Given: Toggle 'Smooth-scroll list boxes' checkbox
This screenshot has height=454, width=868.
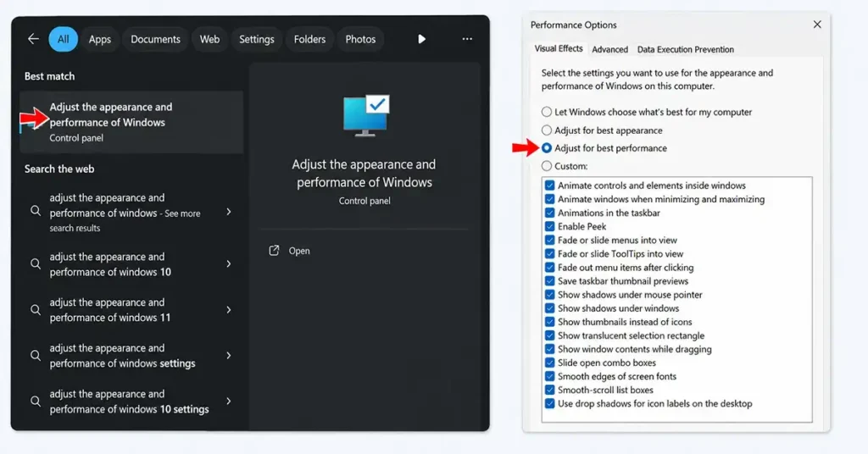Looking at the screenshot, I should point(549,390).
